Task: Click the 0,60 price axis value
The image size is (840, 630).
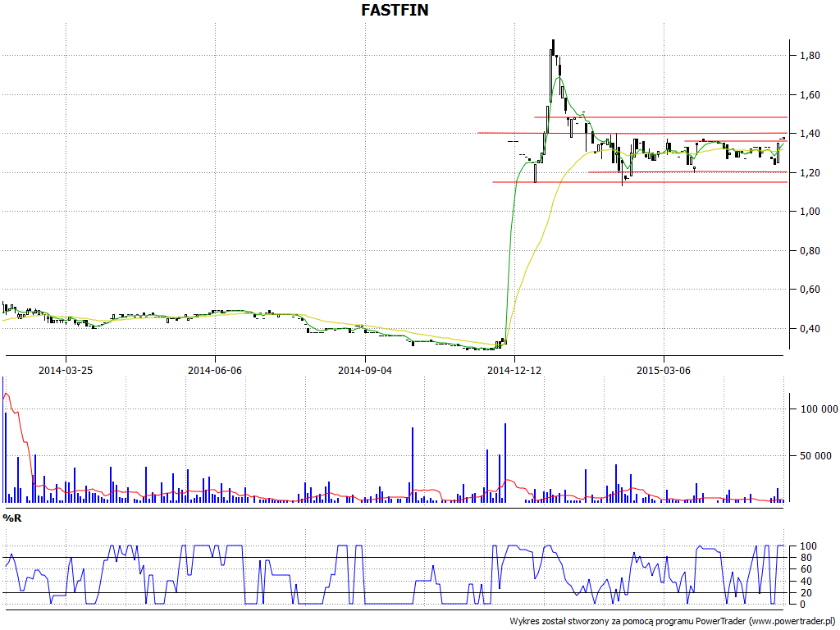Action: tap(810, 290)
